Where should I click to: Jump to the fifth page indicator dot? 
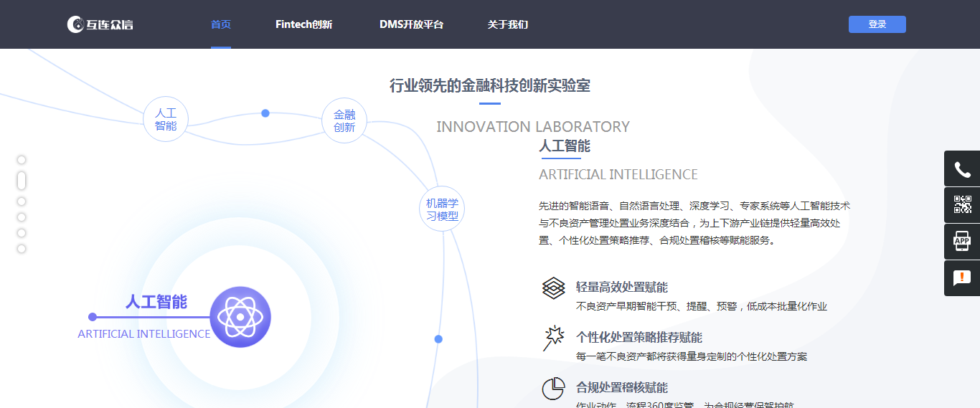(22, 233)
